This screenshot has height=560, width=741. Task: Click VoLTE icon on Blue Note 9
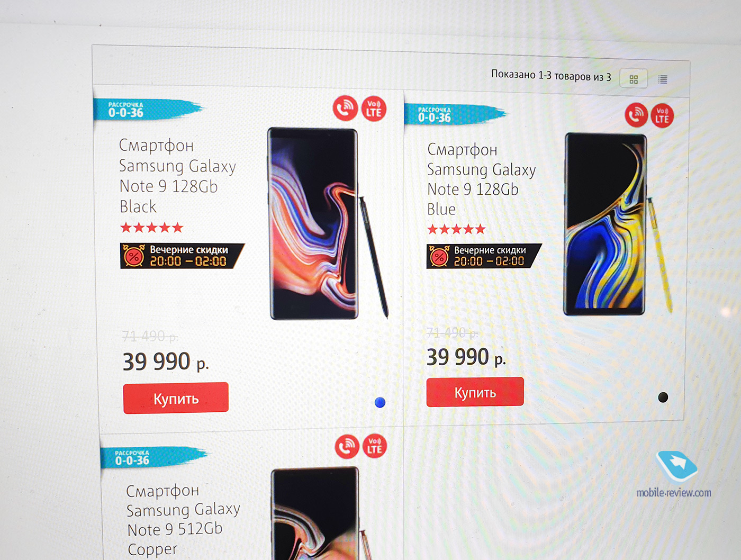coord(662,115)
